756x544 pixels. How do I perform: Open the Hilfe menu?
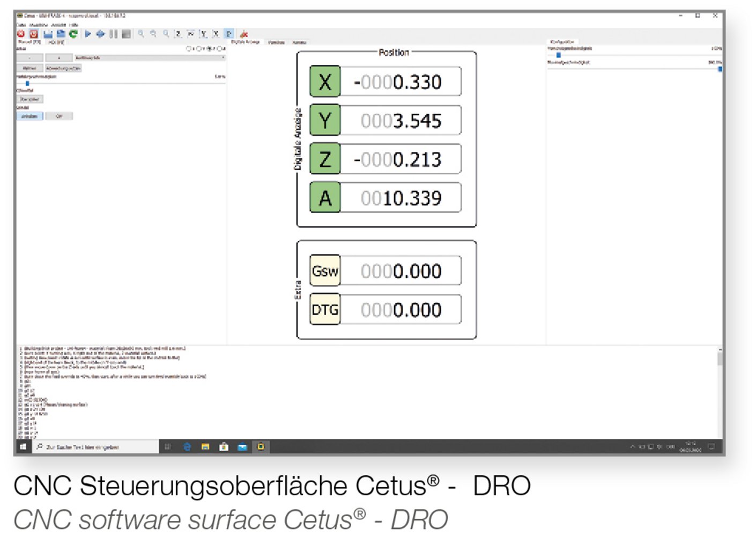point(73,25)
